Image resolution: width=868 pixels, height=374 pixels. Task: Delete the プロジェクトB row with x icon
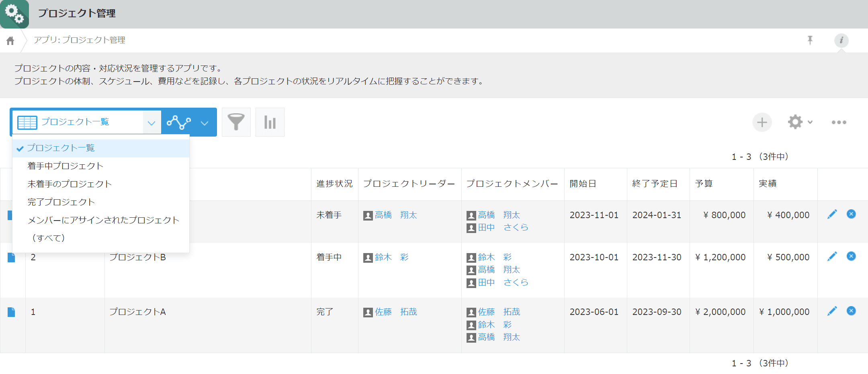click(851, 256)
